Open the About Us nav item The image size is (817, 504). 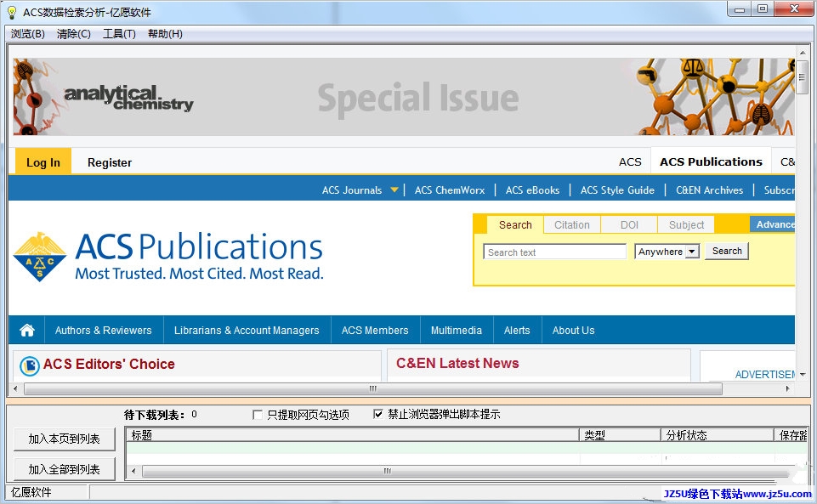(x=573, y=330)
